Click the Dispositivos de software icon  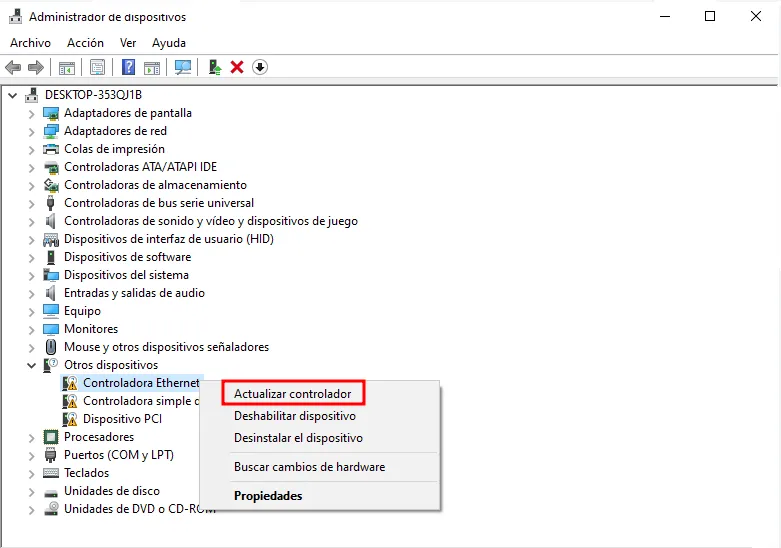pos(50,257)
